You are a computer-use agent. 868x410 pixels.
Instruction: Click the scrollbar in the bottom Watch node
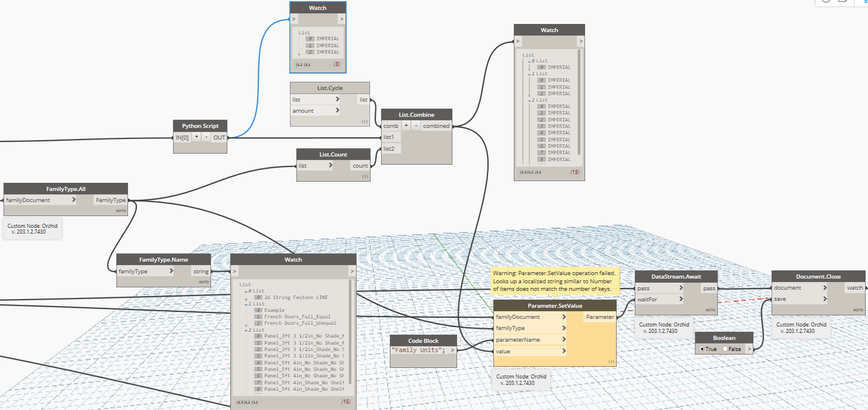point(350,331)
